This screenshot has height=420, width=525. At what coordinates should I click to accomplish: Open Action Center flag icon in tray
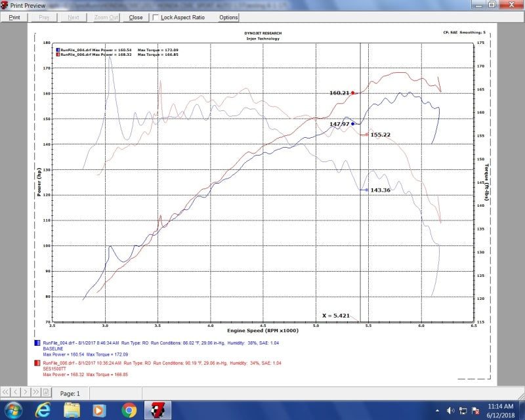[474, 410]
